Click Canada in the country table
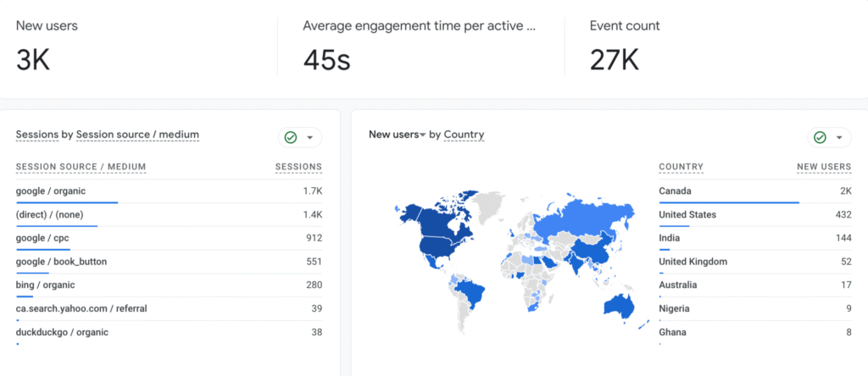This screenshot has width=868, height=376. (675, 191)
